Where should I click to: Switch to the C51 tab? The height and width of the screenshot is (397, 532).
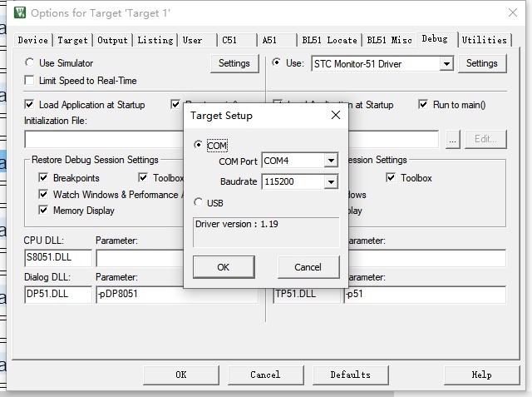click(x=238, y=41)
